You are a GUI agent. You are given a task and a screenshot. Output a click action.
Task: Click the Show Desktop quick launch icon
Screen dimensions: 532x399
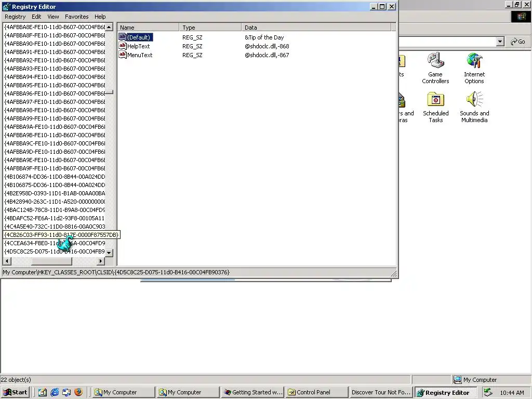click(43, 392)
